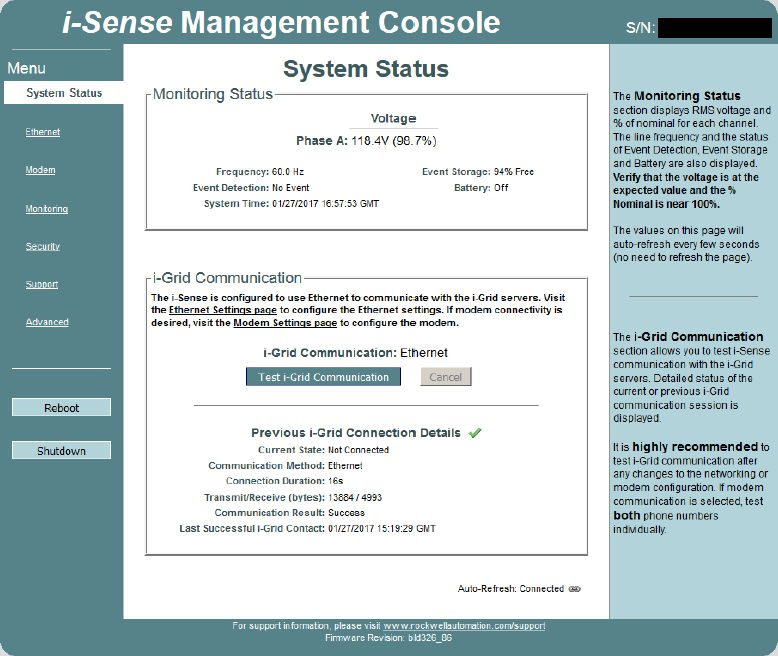This screenshot has height=656, width=778.
Task: Click Auto-Refresh: Connected status text
Action: 511,589
